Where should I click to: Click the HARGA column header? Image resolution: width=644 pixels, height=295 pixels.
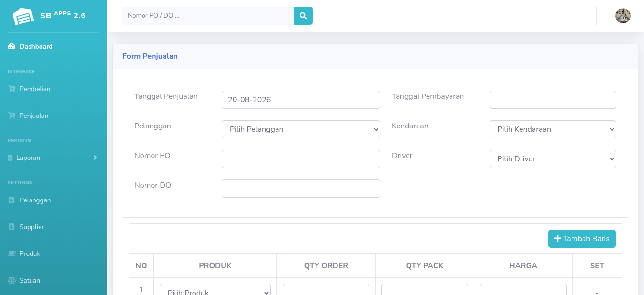point(523,266)
